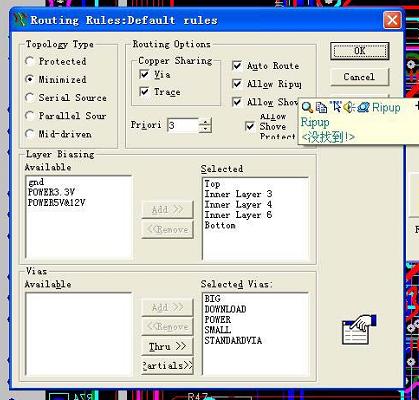Click the cursor-pick icon in the tooltip

(x=335, y=107)
